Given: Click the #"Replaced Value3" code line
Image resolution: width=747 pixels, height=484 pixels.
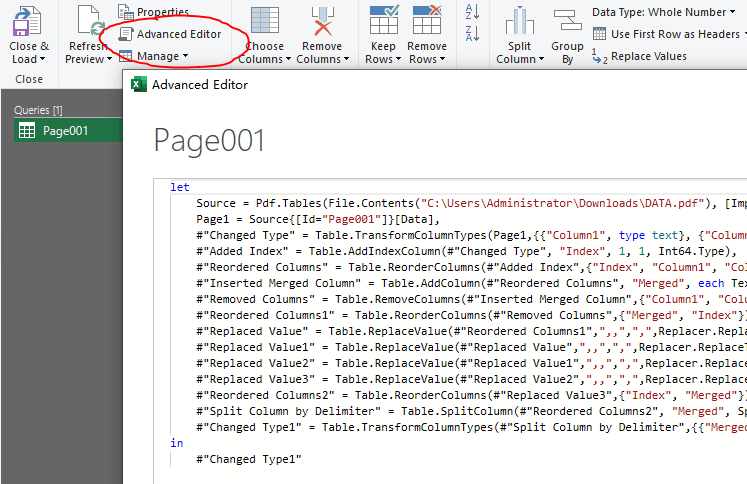Looking at the screenshot, I should tap(471, 379).
